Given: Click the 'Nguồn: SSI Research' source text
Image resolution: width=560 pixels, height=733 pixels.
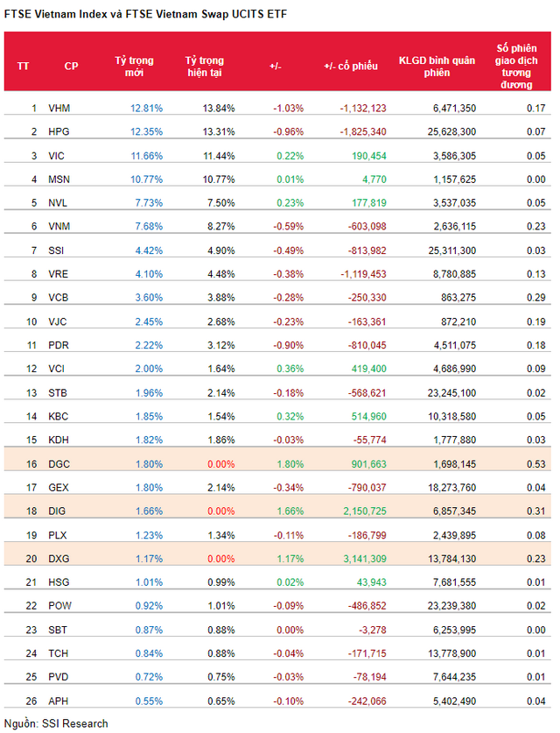Looking at the screenshot, I should 56,723.
